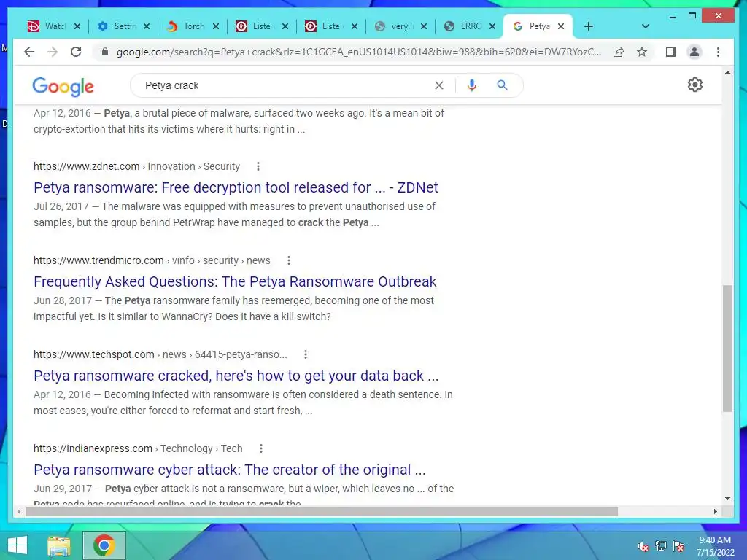View site information via the padlock icon
747x560 pixels.
click(105, 52)
